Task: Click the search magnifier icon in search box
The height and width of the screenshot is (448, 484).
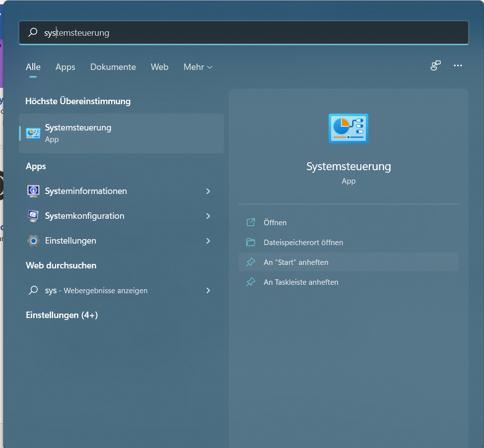Action: [x=33, y=32]
